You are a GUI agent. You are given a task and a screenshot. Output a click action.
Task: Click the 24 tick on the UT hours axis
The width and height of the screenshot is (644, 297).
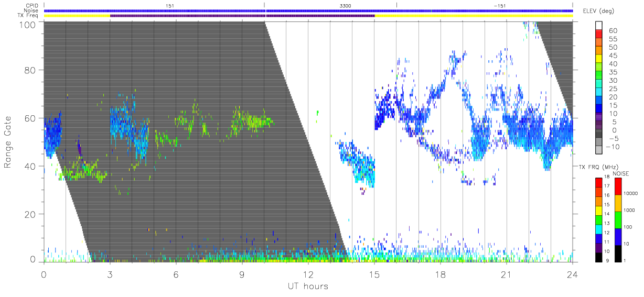pyautogui.click(x=572, y=274)
